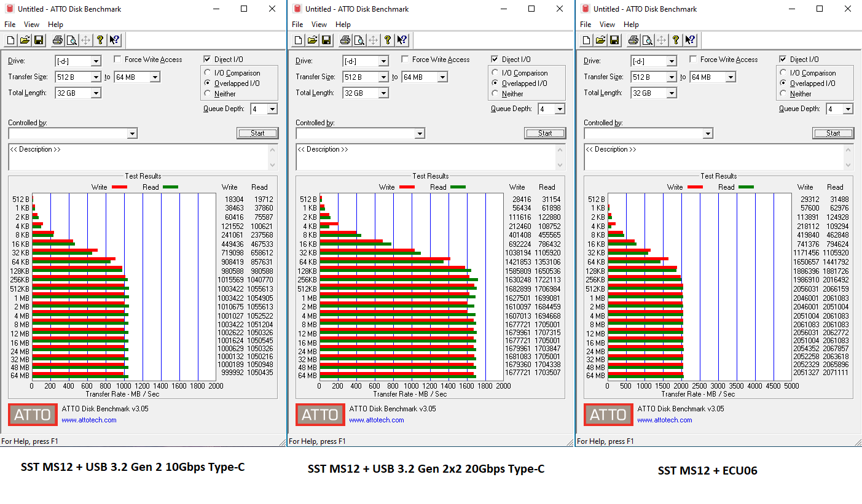Screen dimensions: 862x504
Task: Click New document icon in right ATTO window
Action: pyautogui.click(x=587, y=41)
